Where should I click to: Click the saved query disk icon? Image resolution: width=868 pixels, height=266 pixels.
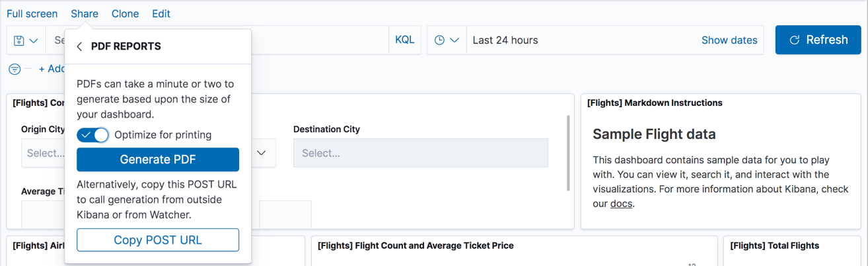(19, 40)
